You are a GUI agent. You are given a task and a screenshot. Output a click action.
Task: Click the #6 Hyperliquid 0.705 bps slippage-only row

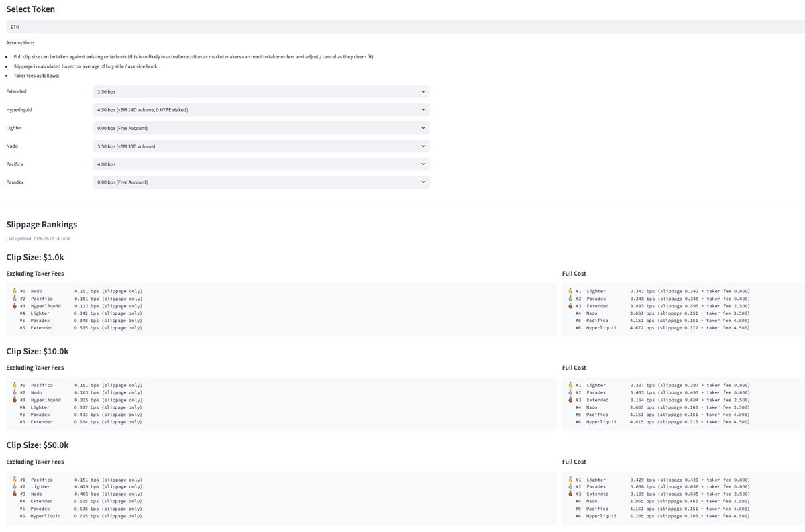(81, 517)
